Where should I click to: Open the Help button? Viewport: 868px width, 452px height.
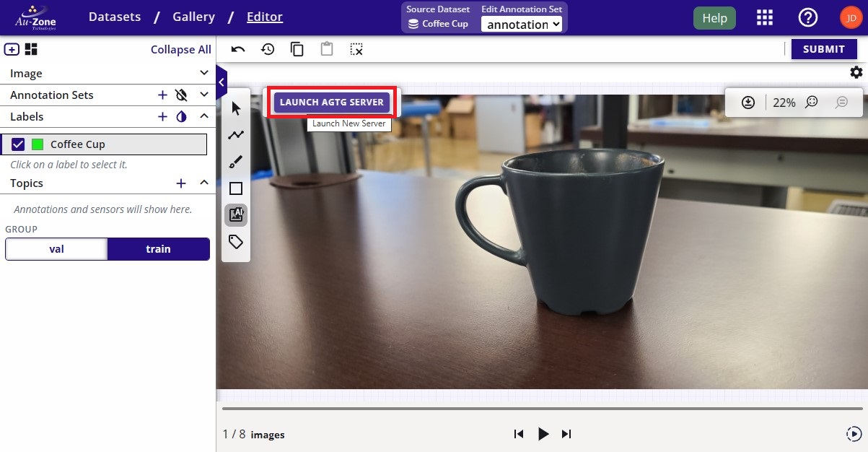(714, 18)
